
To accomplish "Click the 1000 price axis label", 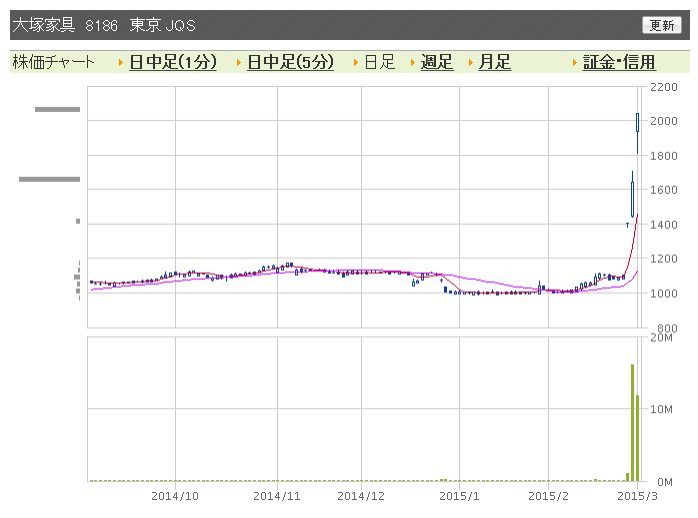I will coord(664,293).
